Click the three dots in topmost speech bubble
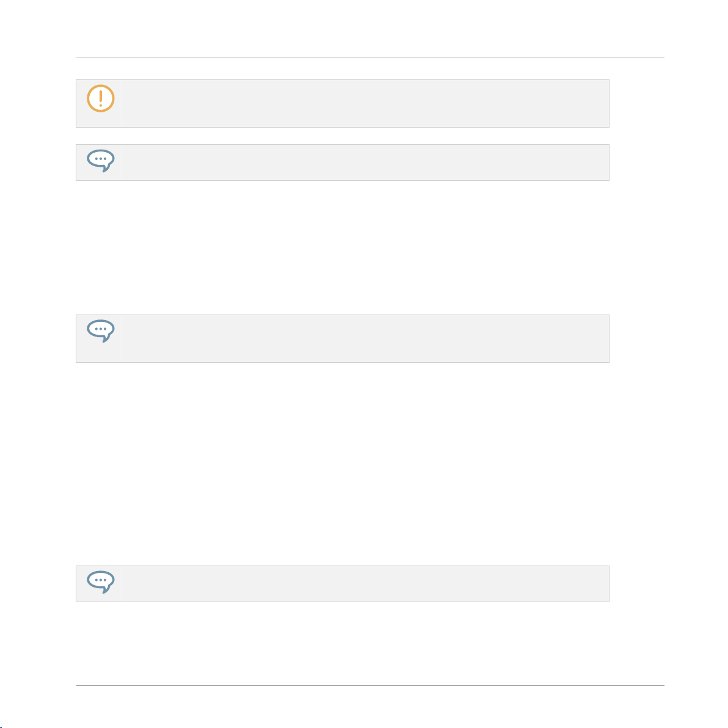Image resolution: width=728 pixels, height=728 pixels. pos(100,159)
